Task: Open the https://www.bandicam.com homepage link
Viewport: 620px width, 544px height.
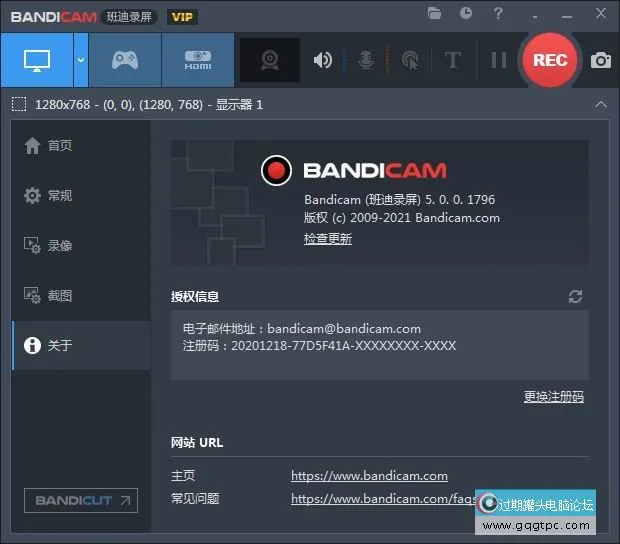Action: pyautogui.click(x=369, y=476)
